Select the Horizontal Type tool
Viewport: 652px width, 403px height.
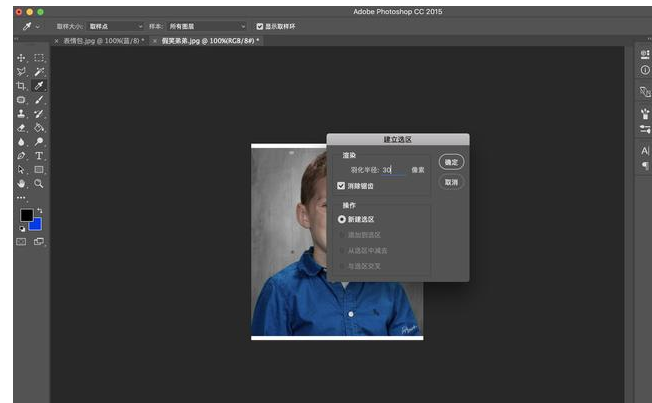click(x=39, y=156)
